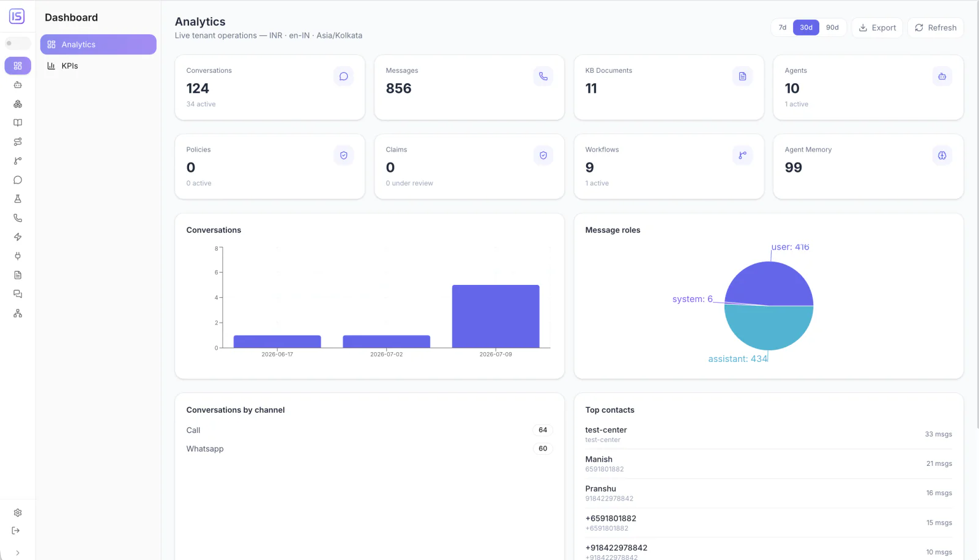The height and width of the screenshot is (560, 979).
Task: Open the git-branch workflows icon in the sidebar rail
Action: click(18, 161)
